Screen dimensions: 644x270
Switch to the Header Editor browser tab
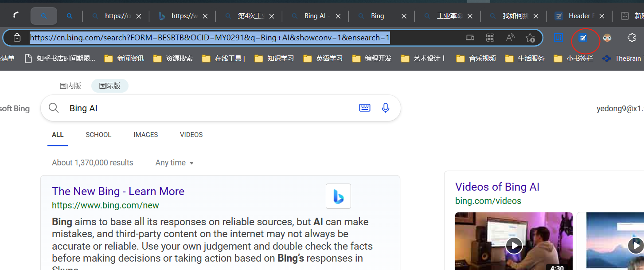point(580,16)
